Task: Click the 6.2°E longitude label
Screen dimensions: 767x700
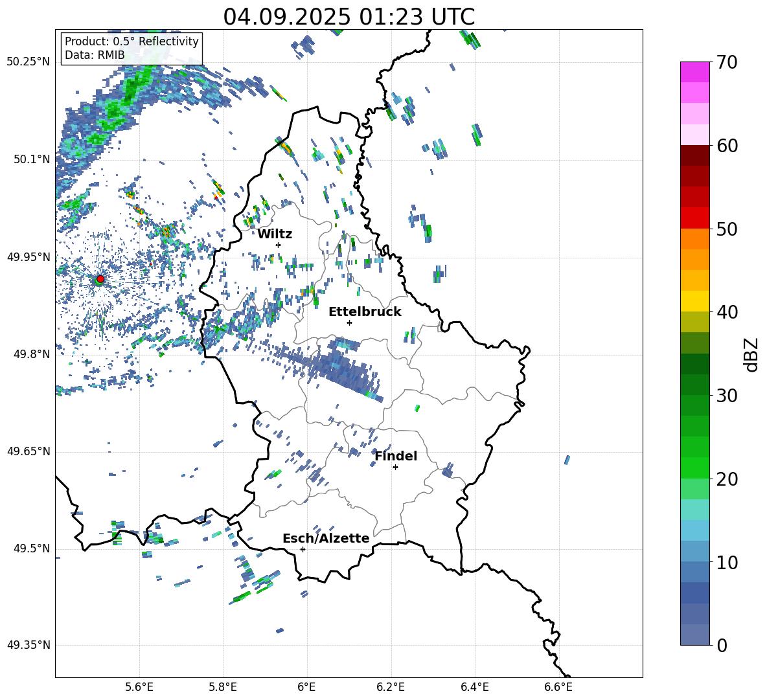Action: [391, 687]
